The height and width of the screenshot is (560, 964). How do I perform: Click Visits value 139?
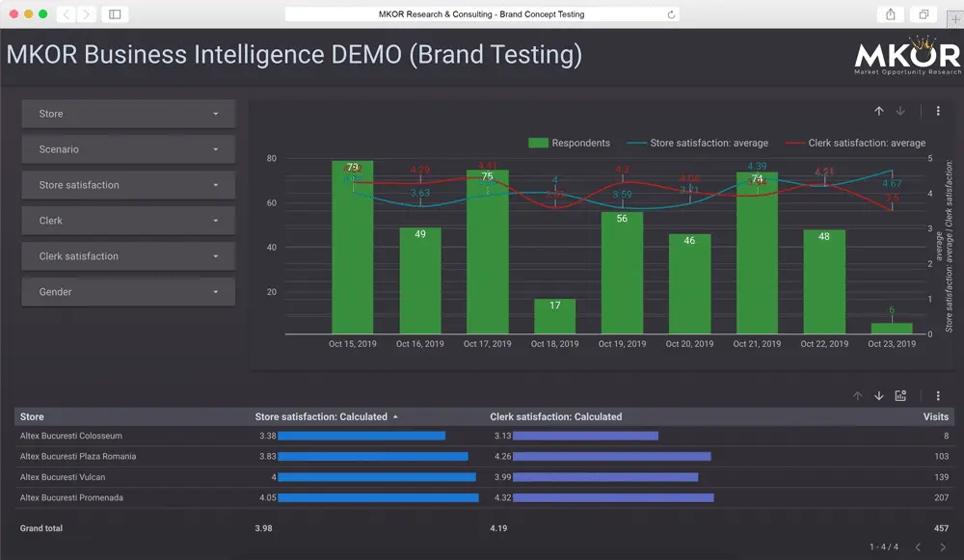pyautogui.click(x=941, y=477)
